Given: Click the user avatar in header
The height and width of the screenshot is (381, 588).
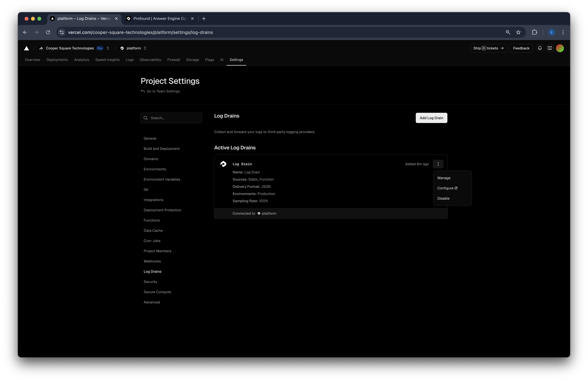Looking at the screenshot, I should (560, 48).
